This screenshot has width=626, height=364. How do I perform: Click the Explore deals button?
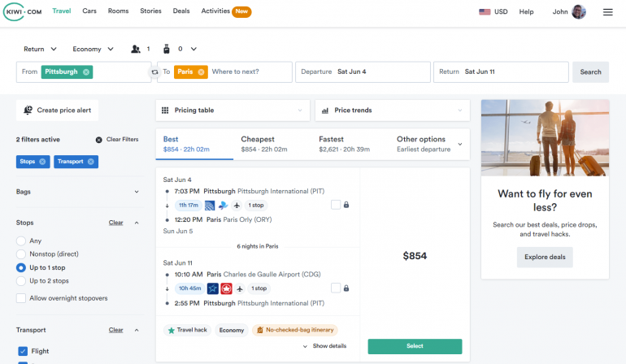[545, 258]
